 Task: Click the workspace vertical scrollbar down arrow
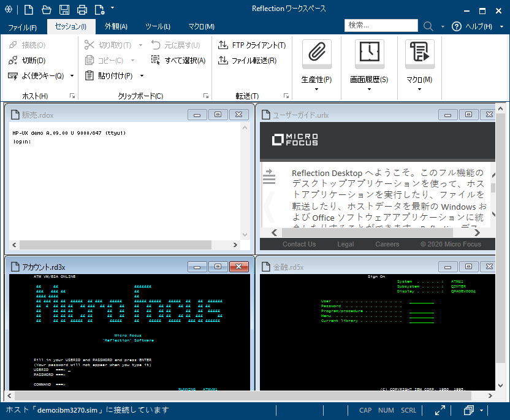click(501, 386)
